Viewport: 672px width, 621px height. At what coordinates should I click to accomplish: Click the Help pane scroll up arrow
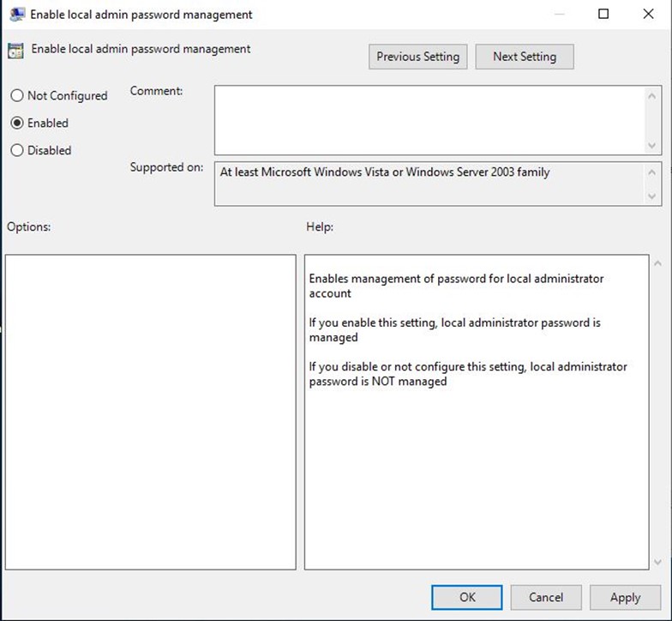(658, 263)
